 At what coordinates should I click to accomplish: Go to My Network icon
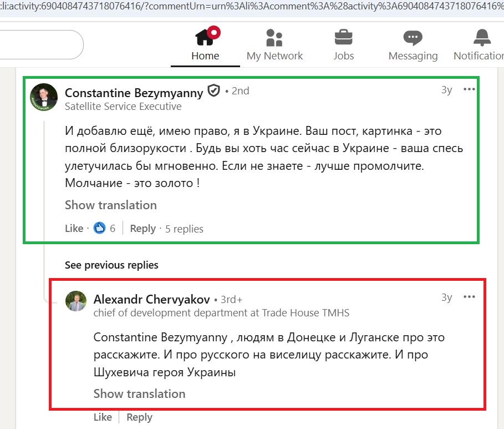click(274, 38)
